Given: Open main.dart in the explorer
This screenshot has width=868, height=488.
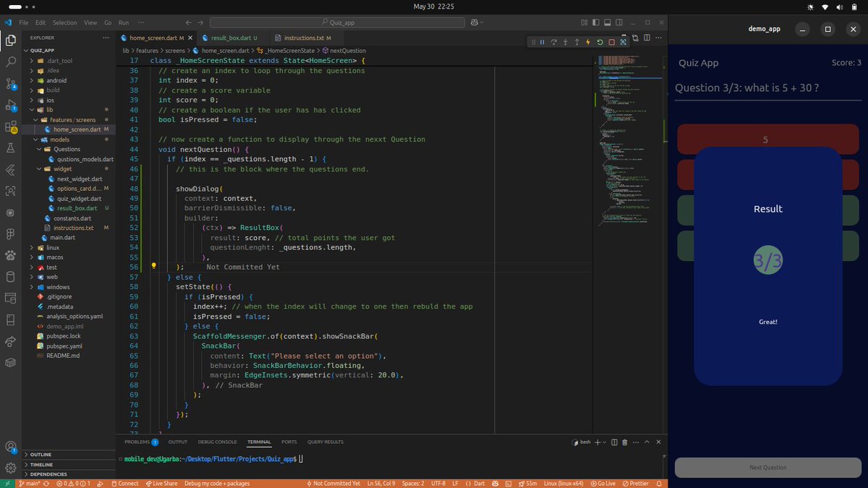Looking at the screenshot, I should tap(68, 237).
